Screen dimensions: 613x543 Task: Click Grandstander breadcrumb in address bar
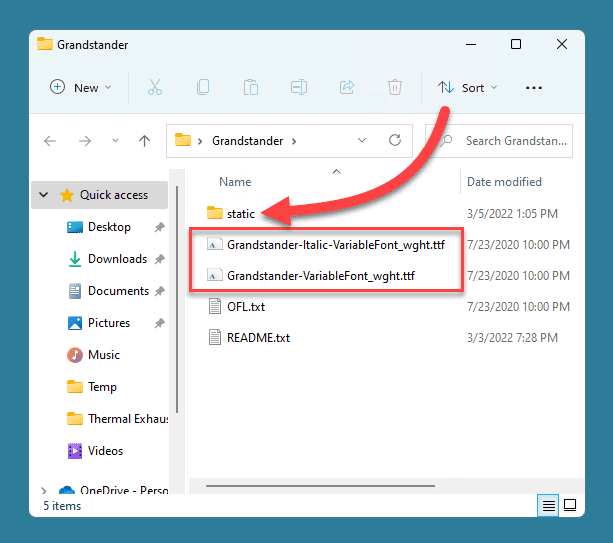point(247,141)
